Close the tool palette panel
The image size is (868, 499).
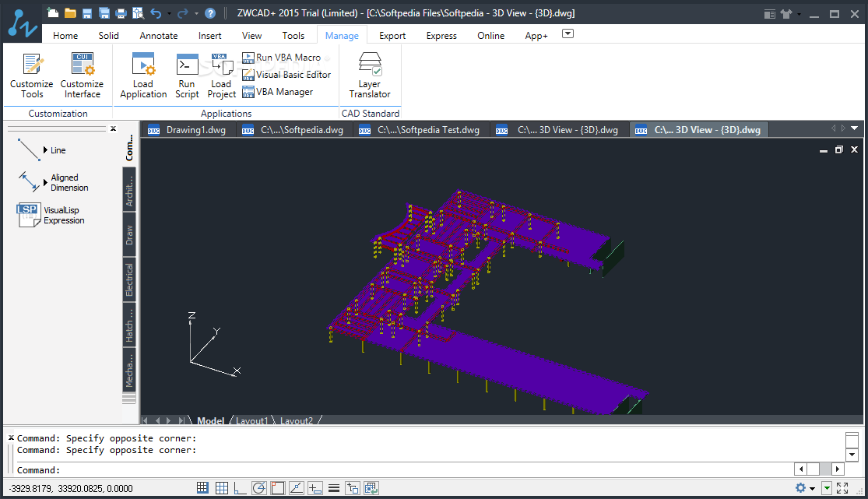pyautogui.click(x=113, y=128)
